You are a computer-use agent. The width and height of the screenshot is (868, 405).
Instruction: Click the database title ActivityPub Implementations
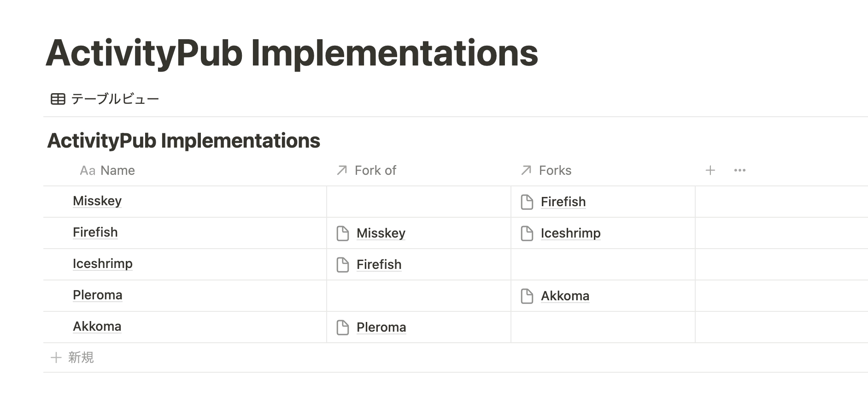[x=184, y=141]
